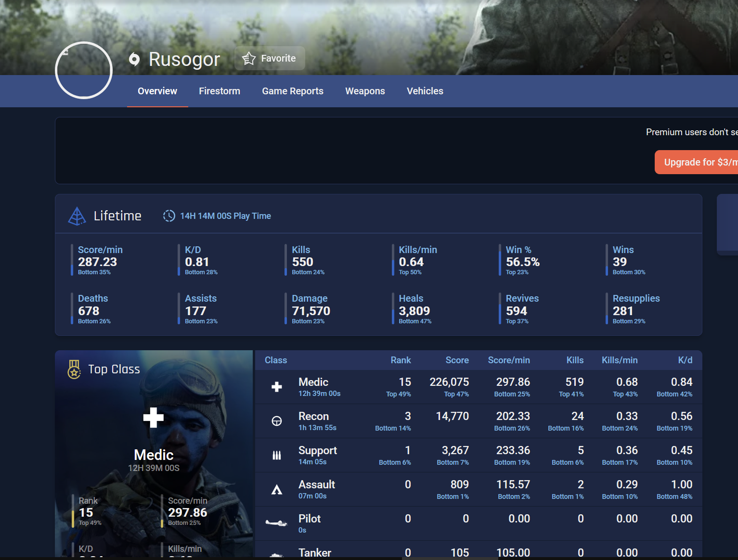The height and width of the screenshot is (560, 738).
Task: Click Support score 3,267
Action: tap(455, 450)
